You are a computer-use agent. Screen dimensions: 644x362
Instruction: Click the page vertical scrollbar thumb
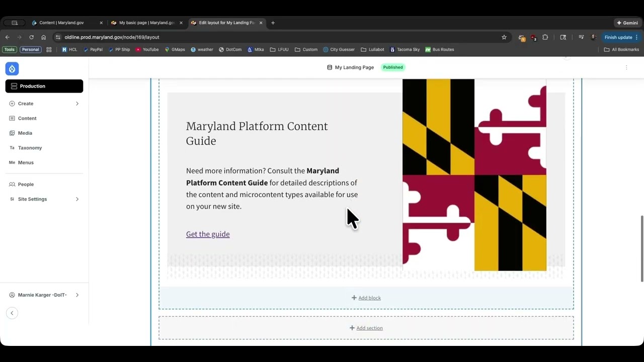pos(641,248)
